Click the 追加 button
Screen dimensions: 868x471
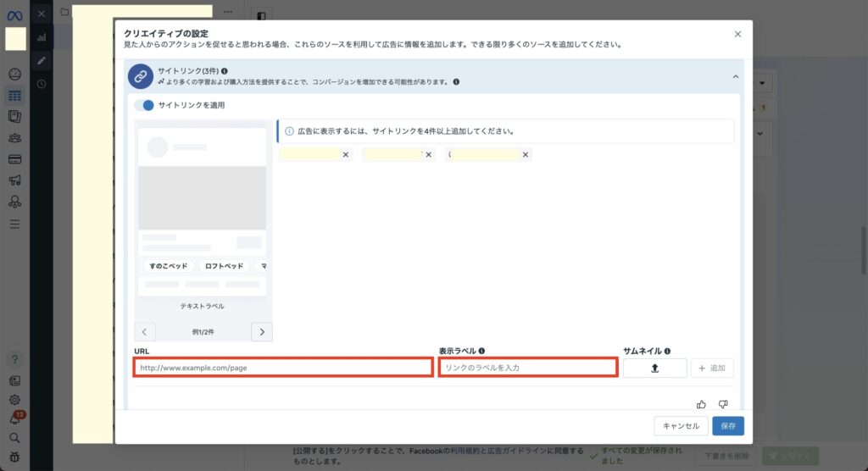[x=712, y=368]
